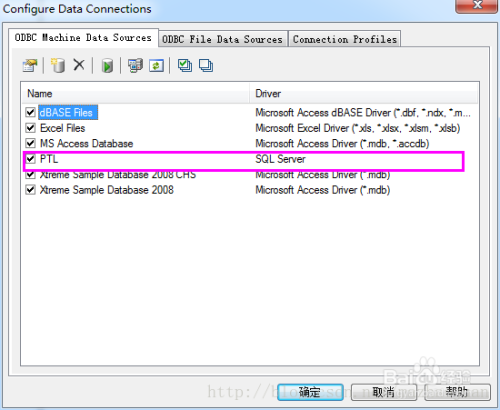Click the test connection green arrow icon
Viewport: 500px width, 410px height.
click(107, 66)
